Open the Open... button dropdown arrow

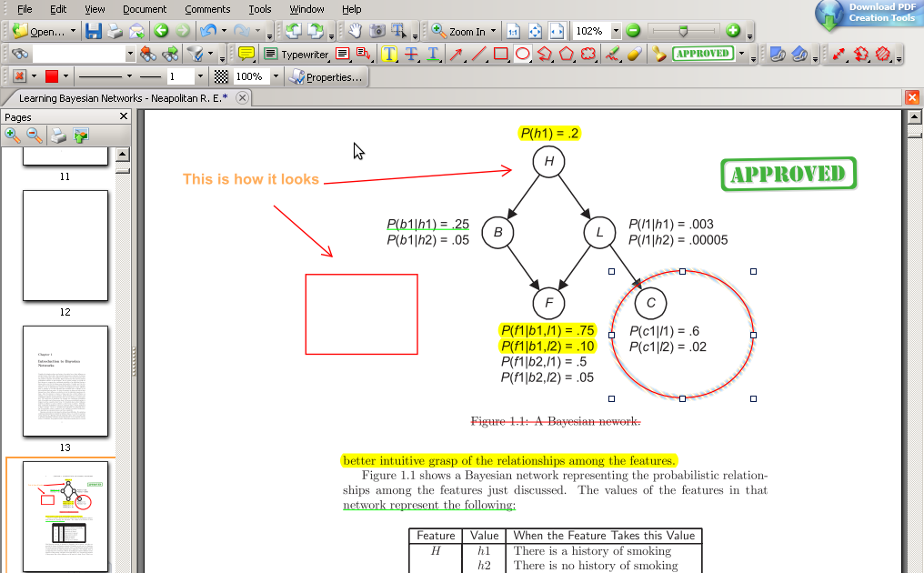tap(73, 31)
